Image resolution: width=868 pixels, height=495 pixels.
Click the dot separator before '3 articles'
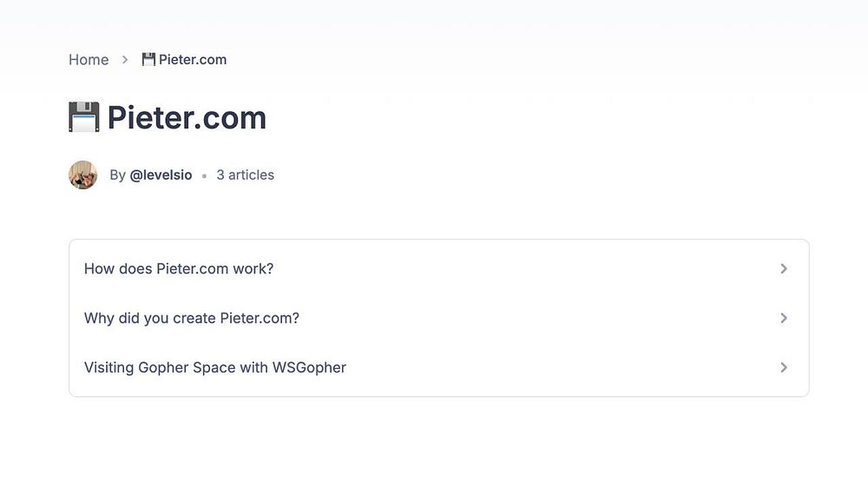204,175
